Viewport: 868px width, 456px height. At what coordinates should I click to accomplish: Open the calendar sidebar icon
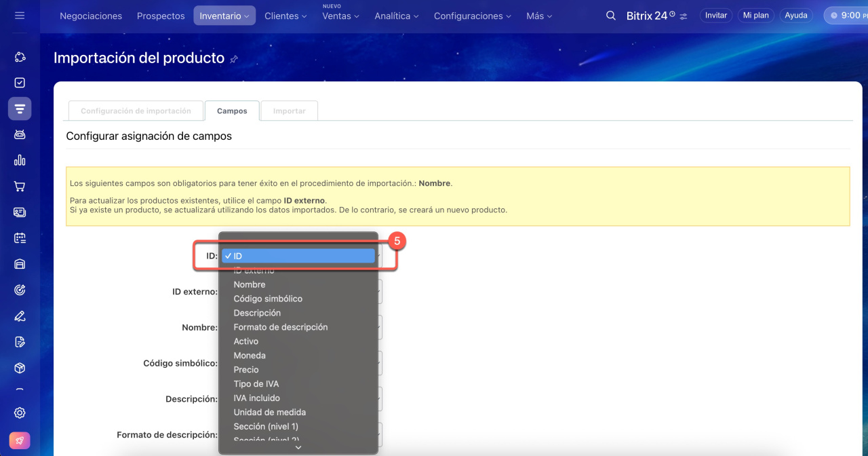coord(20,238)
